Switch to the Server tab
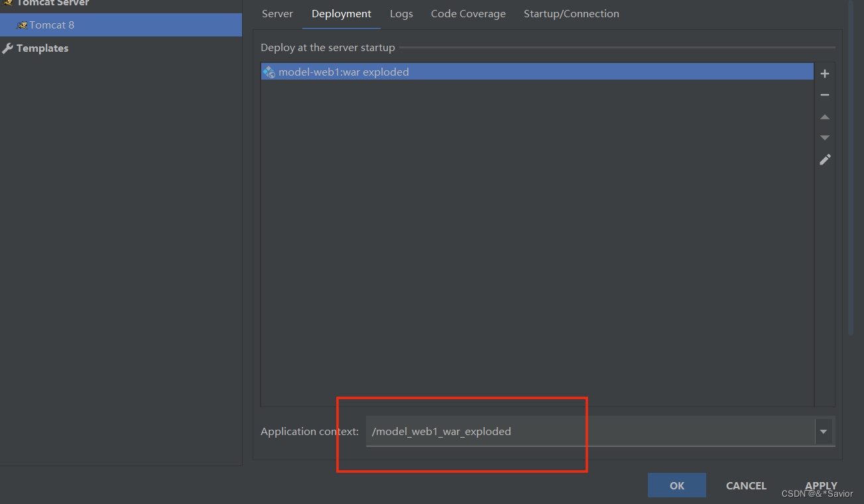 [277, 14]
